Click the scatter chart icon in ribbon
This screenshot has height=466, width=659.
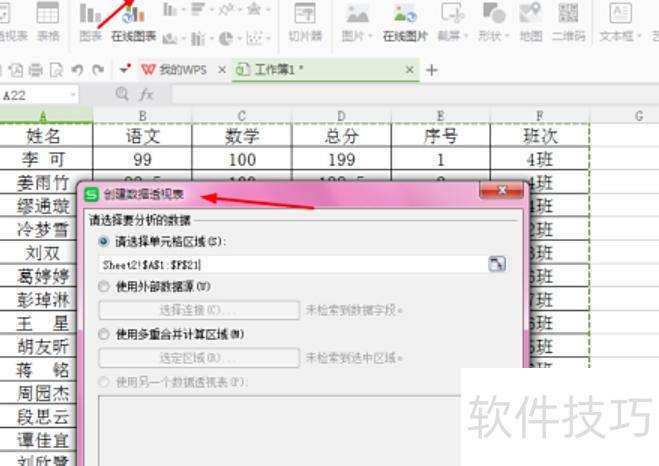254,39
